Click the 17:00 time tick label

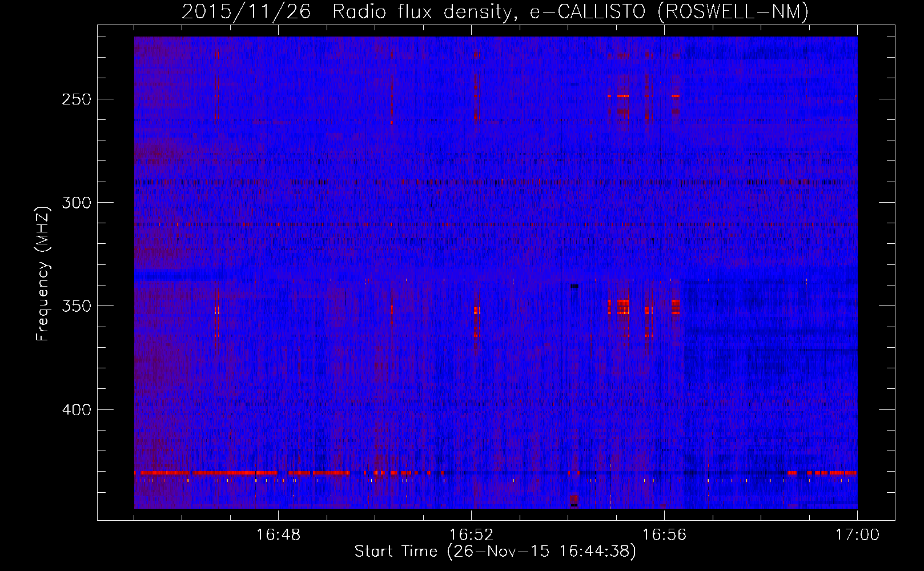point(857,535)
